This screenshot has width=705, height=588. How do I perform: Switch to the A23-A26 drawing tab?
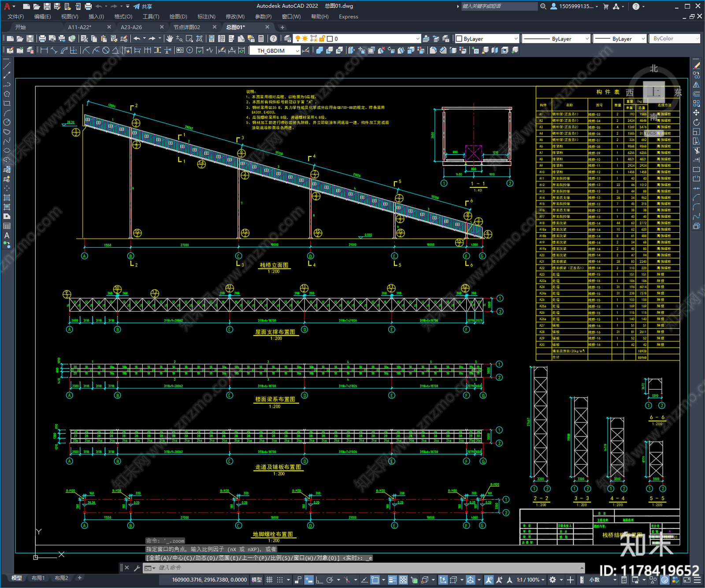pos(131,27)
